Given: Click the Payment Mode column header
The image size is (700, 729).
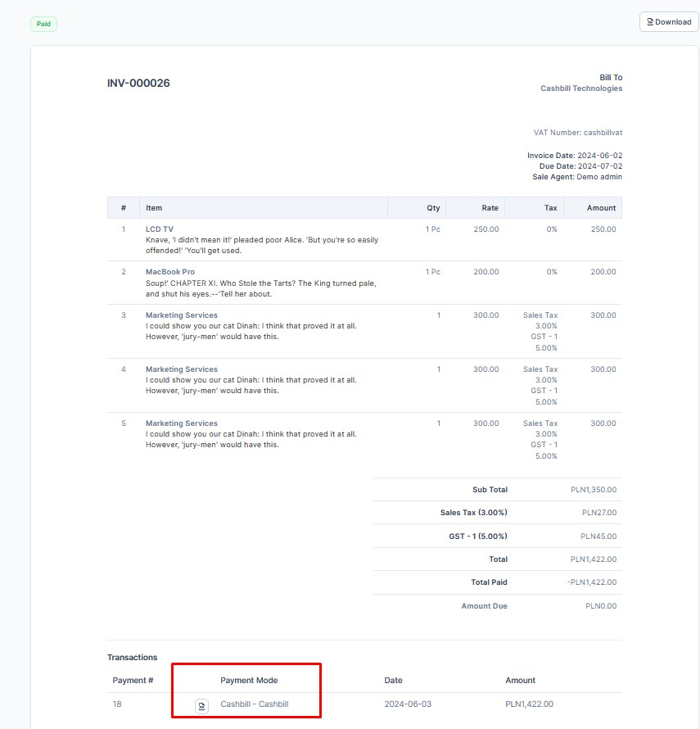Looking at the screenshot, I should 249,680.
